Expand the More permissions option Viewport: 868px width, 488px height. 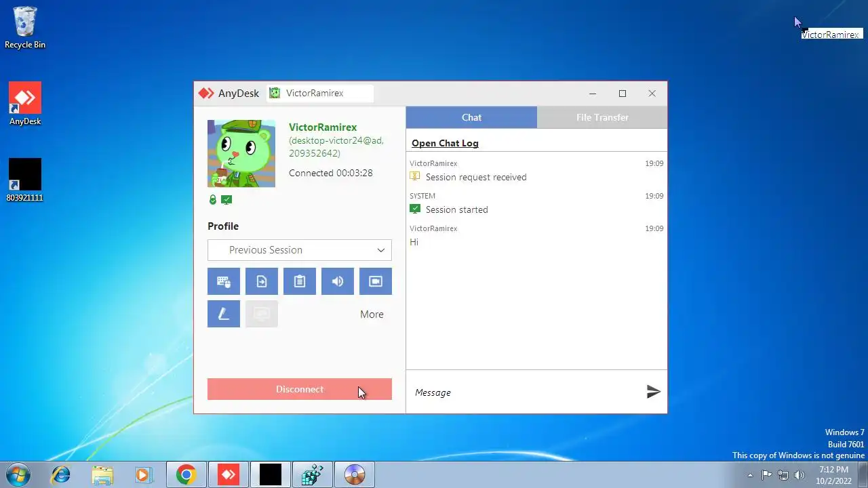372,314
